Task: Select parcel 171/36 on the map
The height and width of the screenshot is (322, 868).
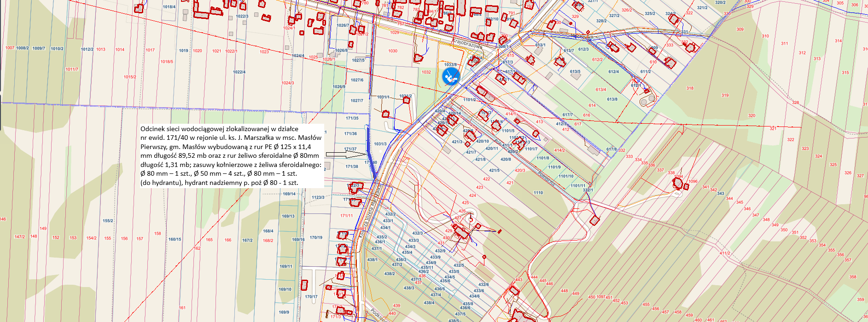Action: pos(350,134)
